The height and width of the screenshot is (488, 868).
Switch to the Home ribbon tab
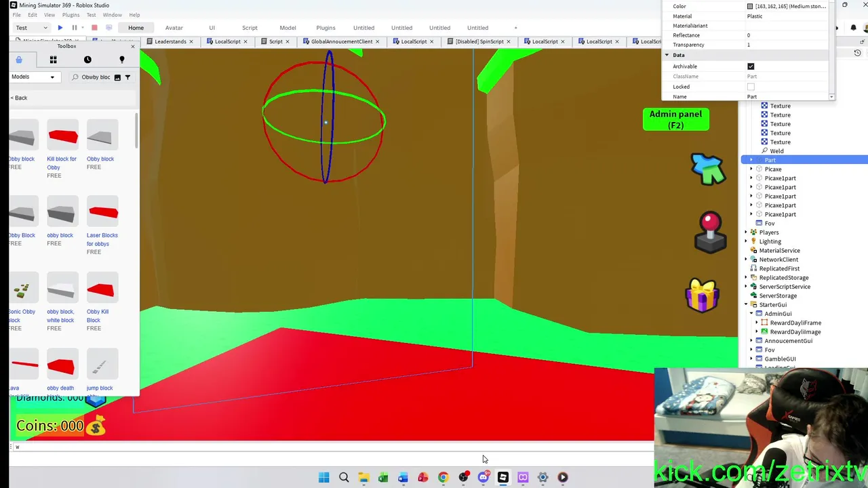coord(136,28)
